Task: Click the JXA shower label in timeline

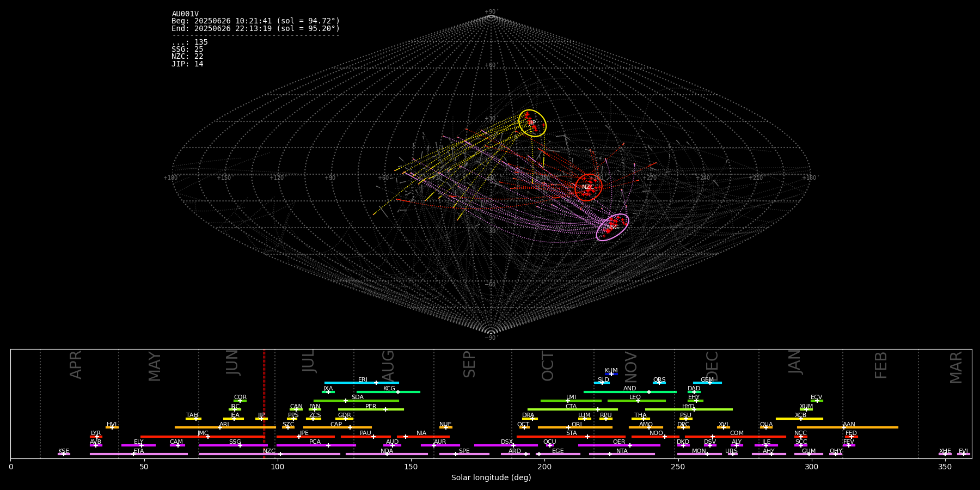Action: (x=328, y=389)
